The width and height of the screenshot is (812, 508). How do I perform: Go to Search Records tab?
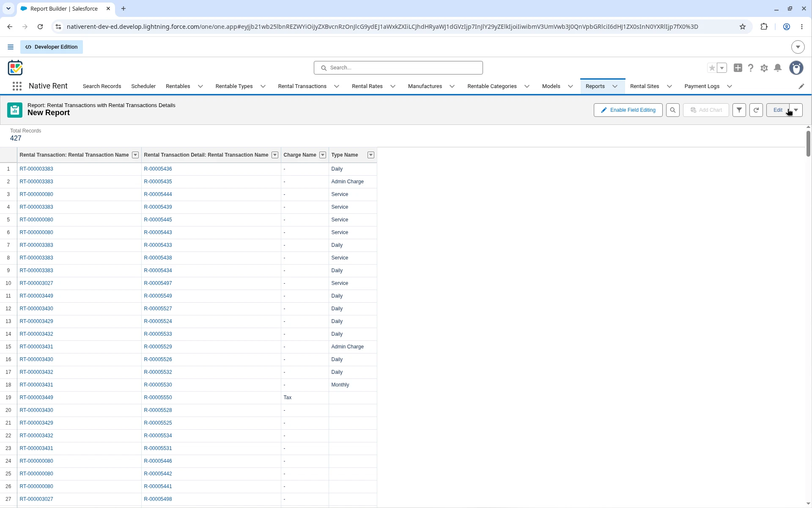[102, 86]
